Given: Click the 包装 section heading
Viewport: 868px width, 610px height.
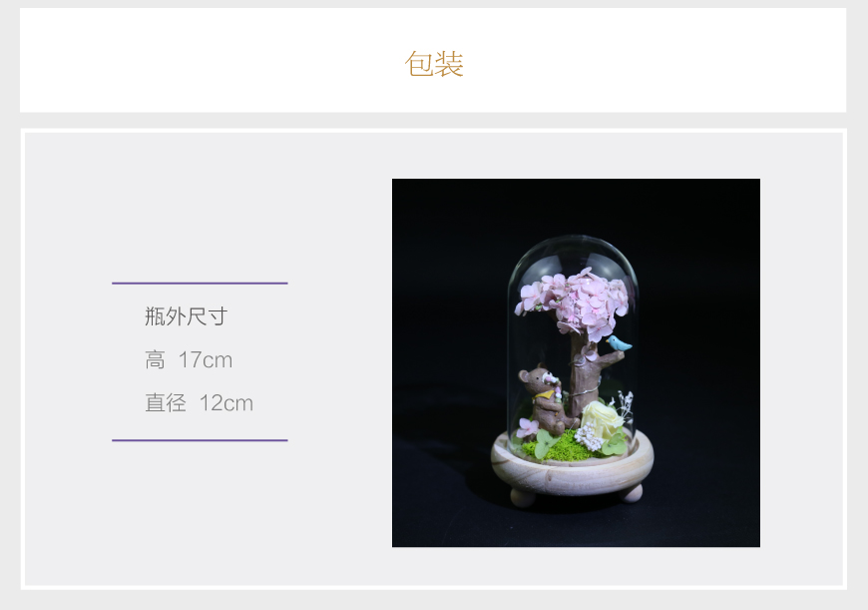Looking at the screenshot, I should [434, 64].
